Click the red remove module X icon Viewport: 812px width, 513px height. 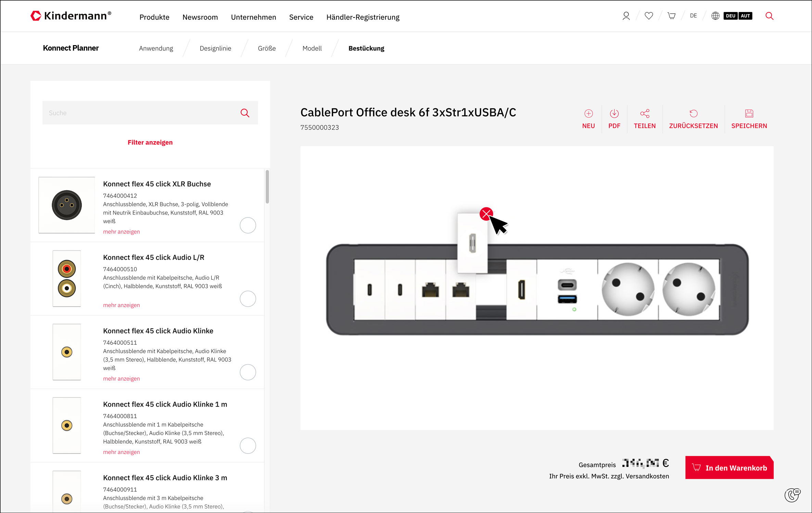pos(486,214)
